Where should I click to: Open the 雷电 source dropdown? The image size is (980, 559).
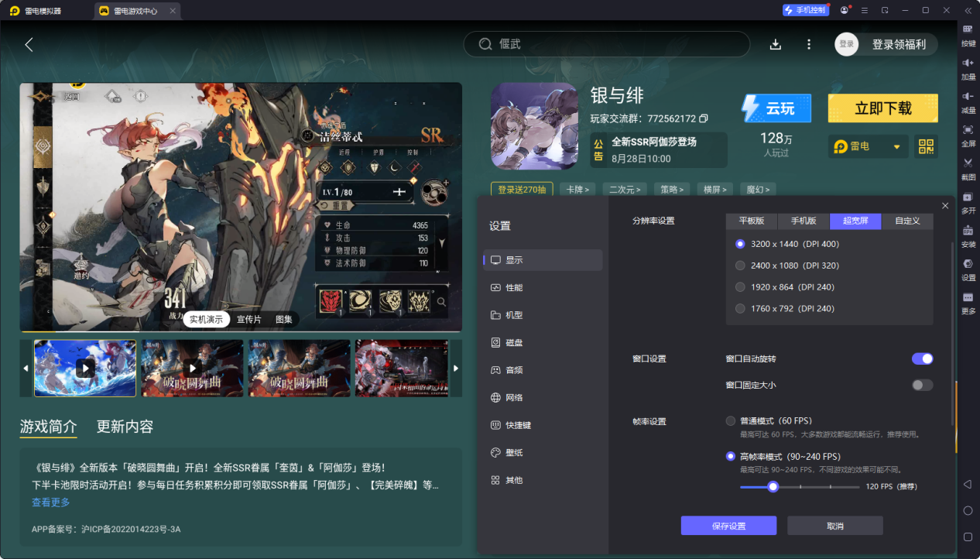pos(869,146)
